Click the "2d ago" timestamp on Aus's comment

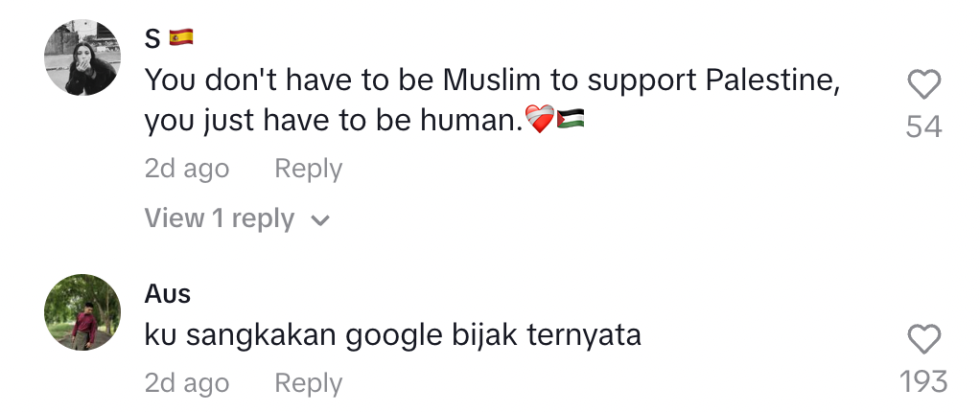tap(187, 383)
